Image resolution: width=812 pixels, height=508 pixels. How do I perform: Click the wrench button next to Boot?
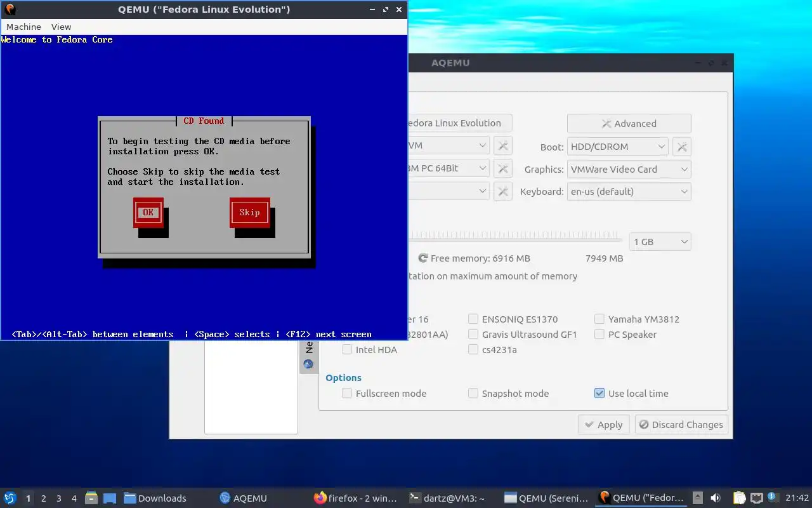(x=682, y=147)
